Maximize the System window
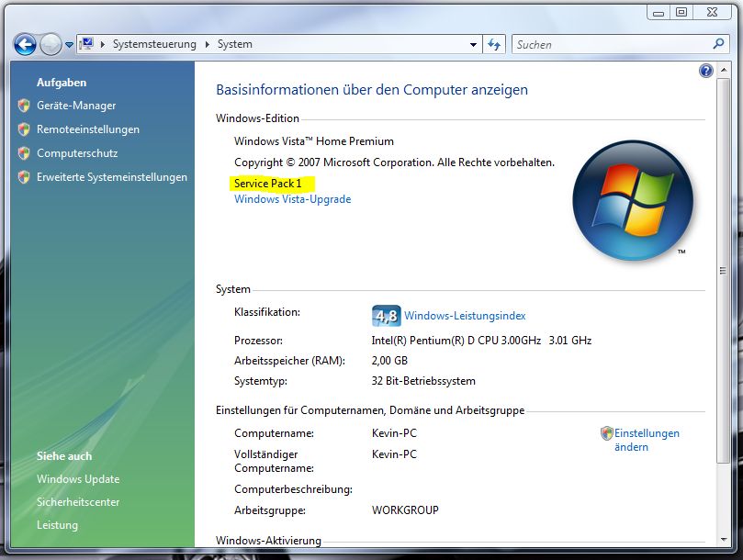Viewport: 743px width, 560px height. coord(681,12)
